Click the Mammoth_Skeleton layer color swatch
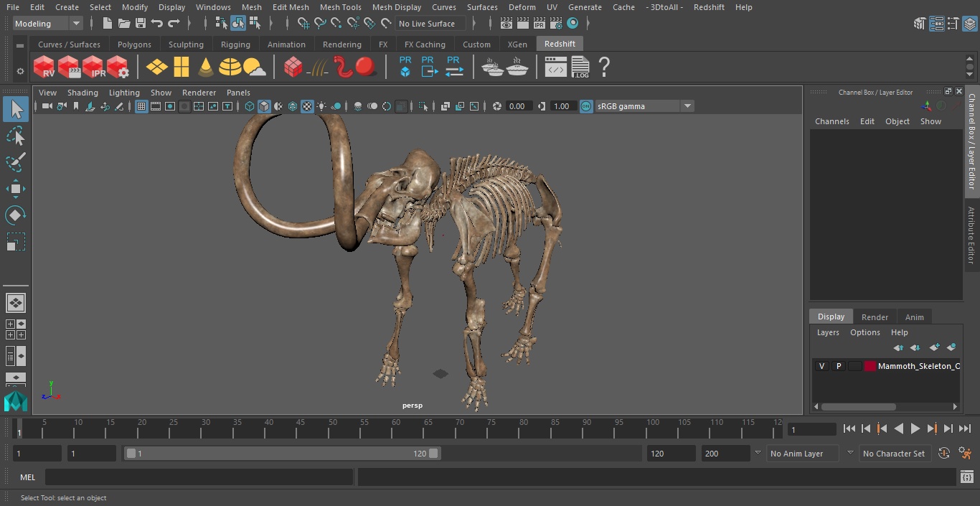 (870, 366)
